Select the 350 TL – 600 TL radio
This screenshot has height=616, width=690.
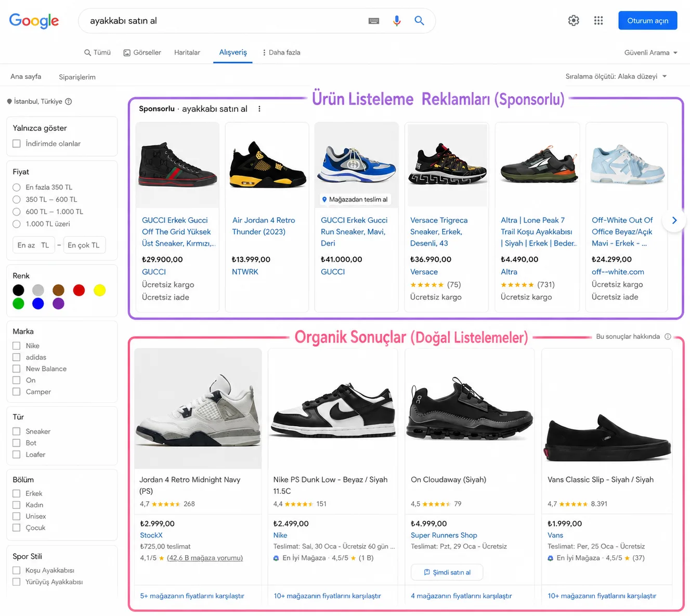tap(17, 200)
